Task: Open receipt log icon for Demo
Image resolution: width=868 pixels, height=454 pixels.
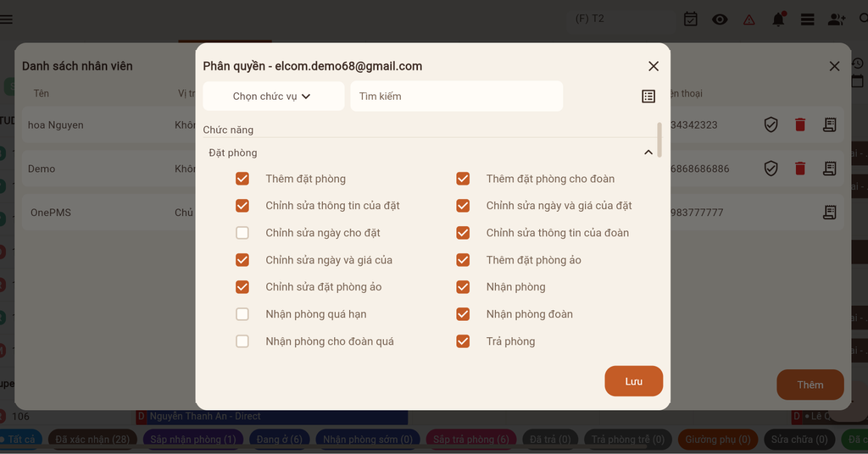Action: (829, 169)
